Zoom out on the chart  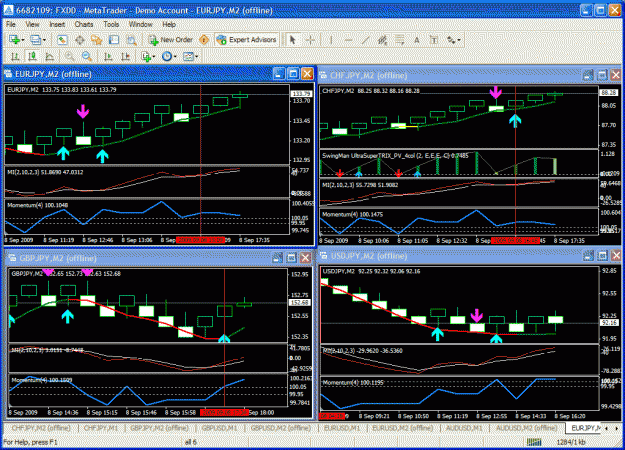[87, 57]
